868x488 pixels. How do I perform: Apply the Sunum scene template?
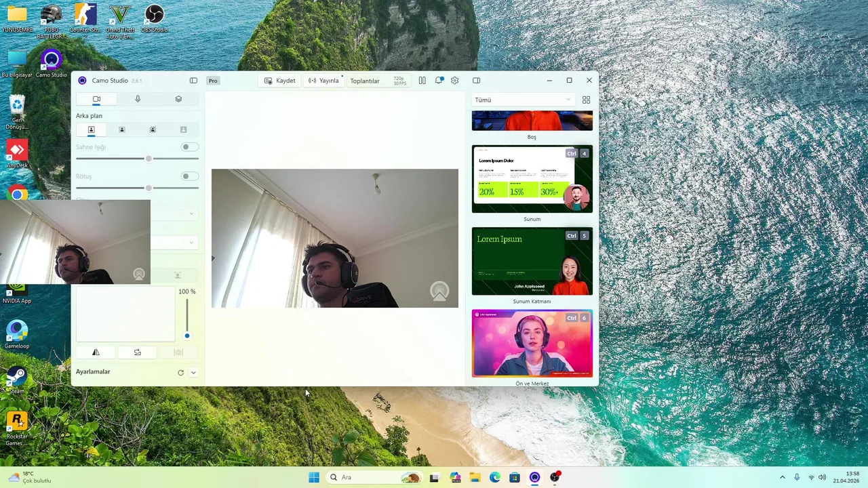pyautogui.click(x=532, y=179)
